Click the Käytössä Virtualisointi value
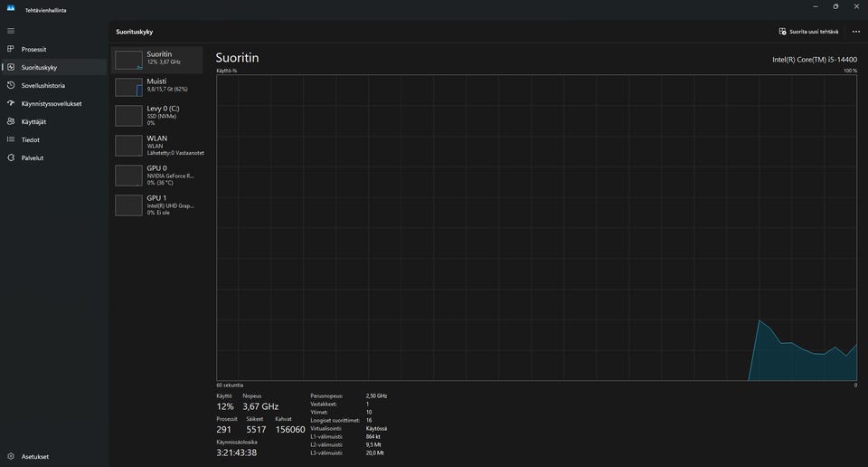This screenshot has height=467, width=868. [376, 429]
